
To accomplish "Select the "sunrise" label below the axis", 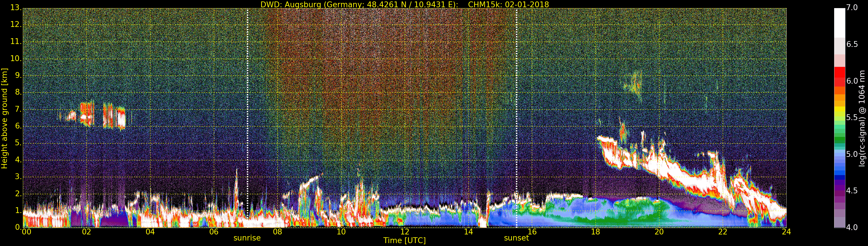I will tap(247, 238).
